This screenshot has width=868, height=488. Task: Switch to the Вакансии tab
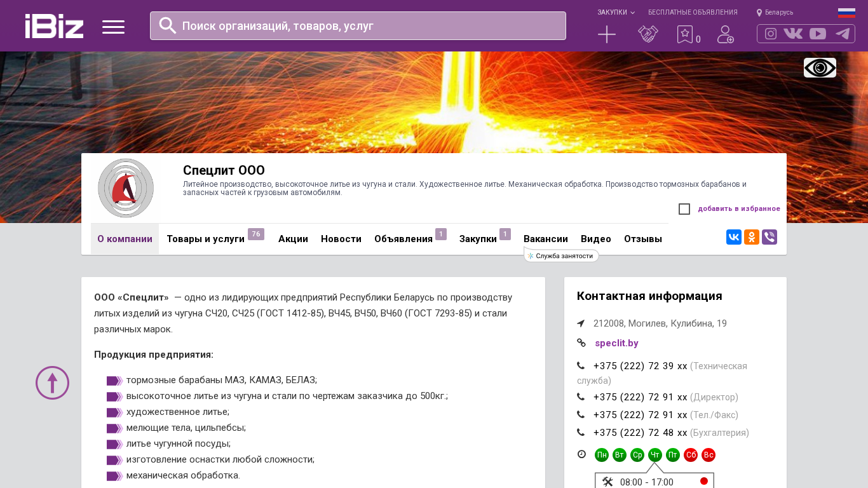546,239
